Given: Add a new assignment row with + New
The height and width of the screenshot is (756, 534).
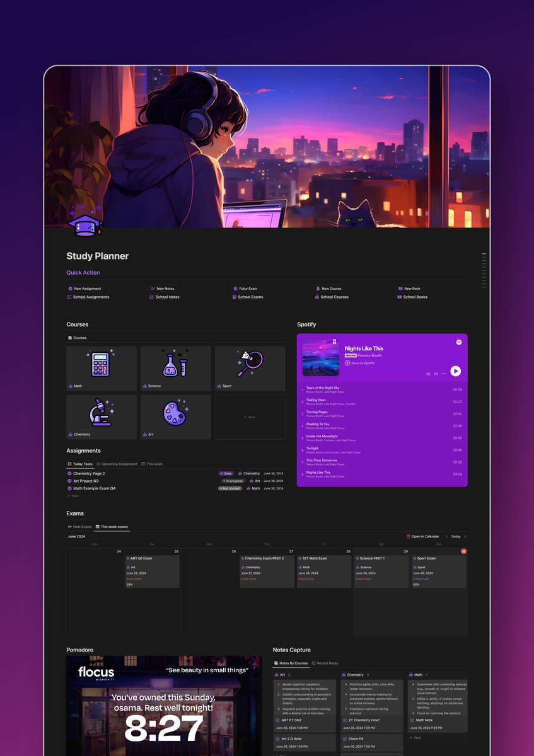Looking at the screenshot, I should (x=74, y=496).
